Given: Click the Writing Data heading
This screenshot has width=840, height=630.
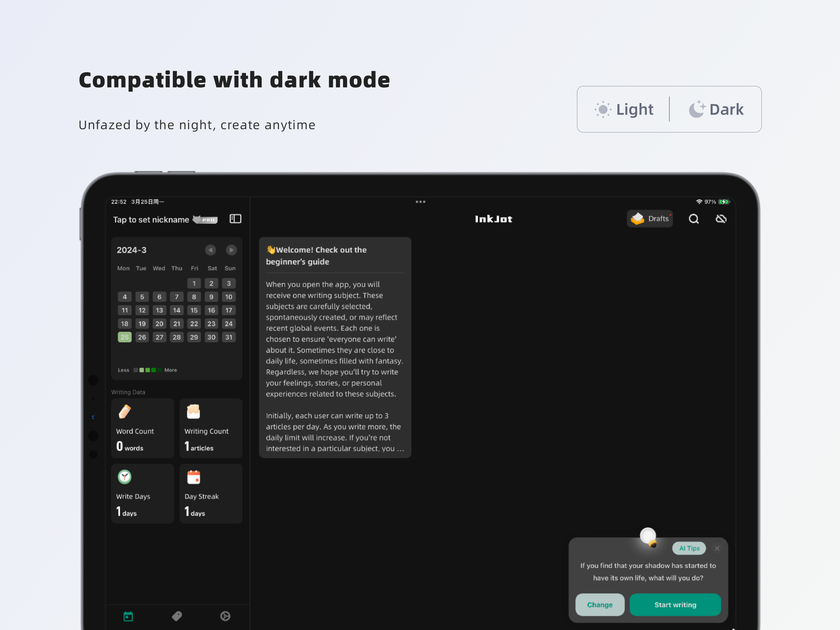Looking at the screenshot, I should (128, 392).
